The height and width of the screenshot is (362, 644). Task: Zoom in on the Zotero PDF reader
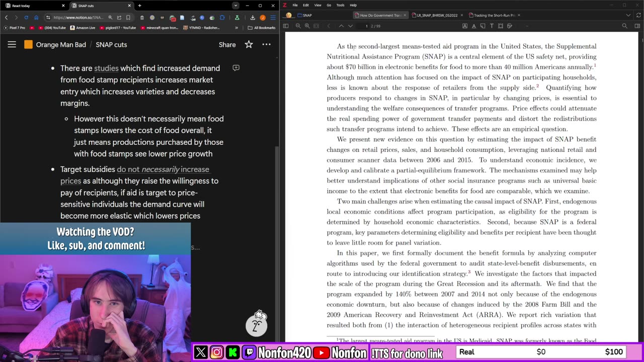(307, 26)
